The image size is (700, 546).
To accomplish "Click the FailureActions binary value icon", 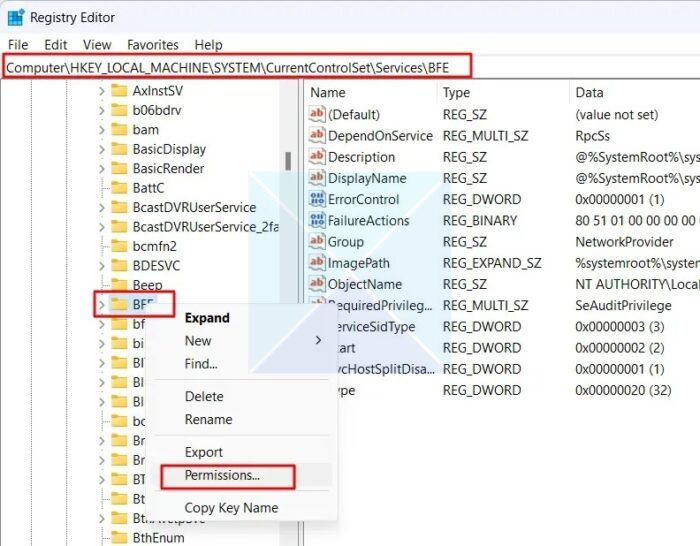I will pos(317,220).
